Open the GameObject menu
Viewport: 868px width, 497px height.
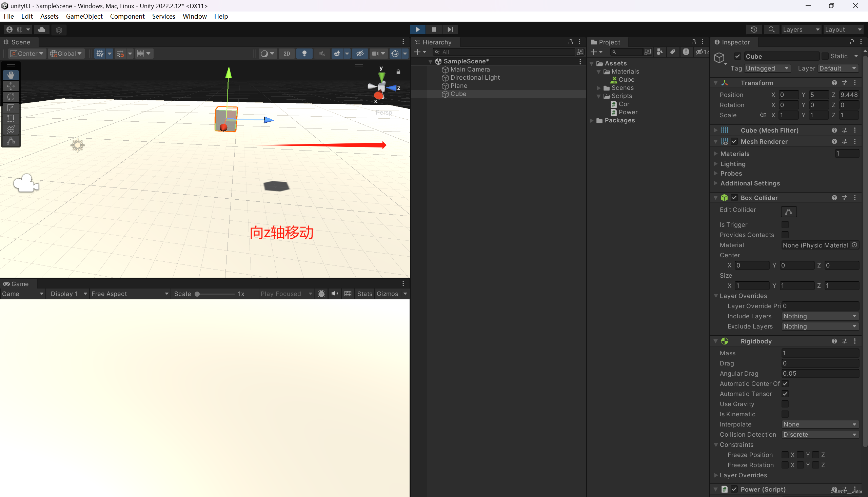click(x=84, y=16)
